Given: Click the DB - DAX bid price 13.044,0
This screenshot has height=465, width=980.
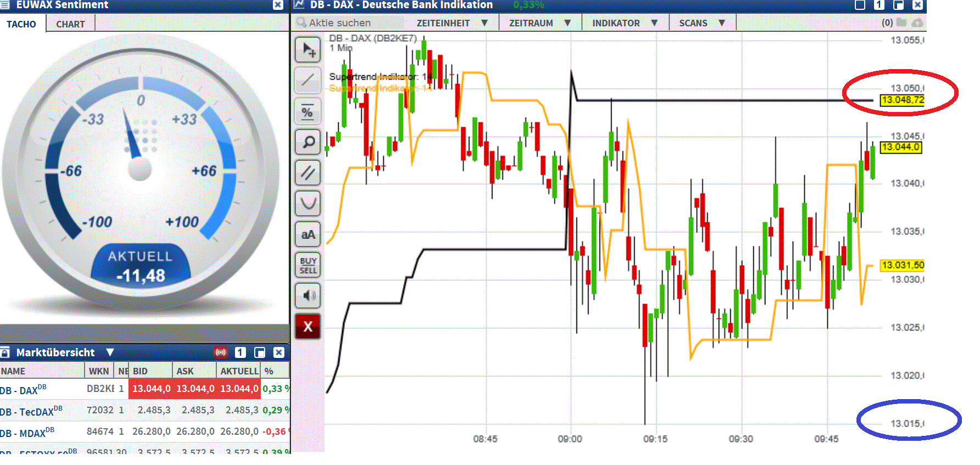Looking at the screenshot, I should point(151,389).
